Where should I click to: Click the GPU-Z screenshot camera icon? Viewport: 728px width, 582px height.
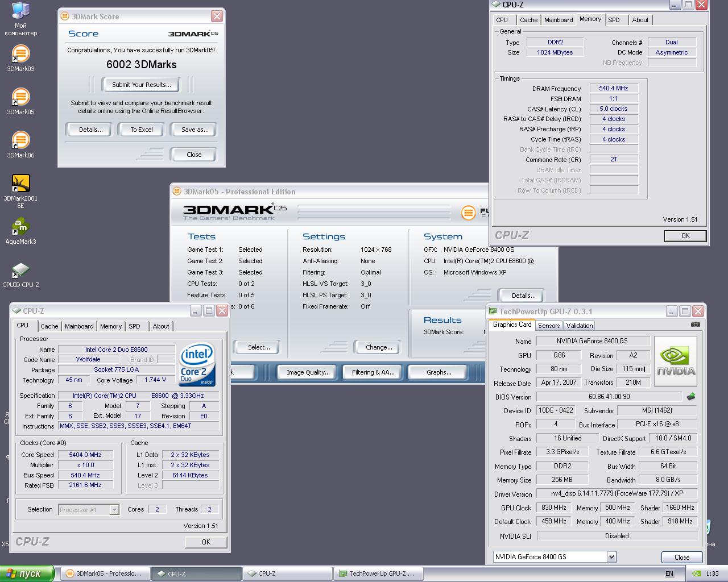pyautogui.click(x=695, y=325)
